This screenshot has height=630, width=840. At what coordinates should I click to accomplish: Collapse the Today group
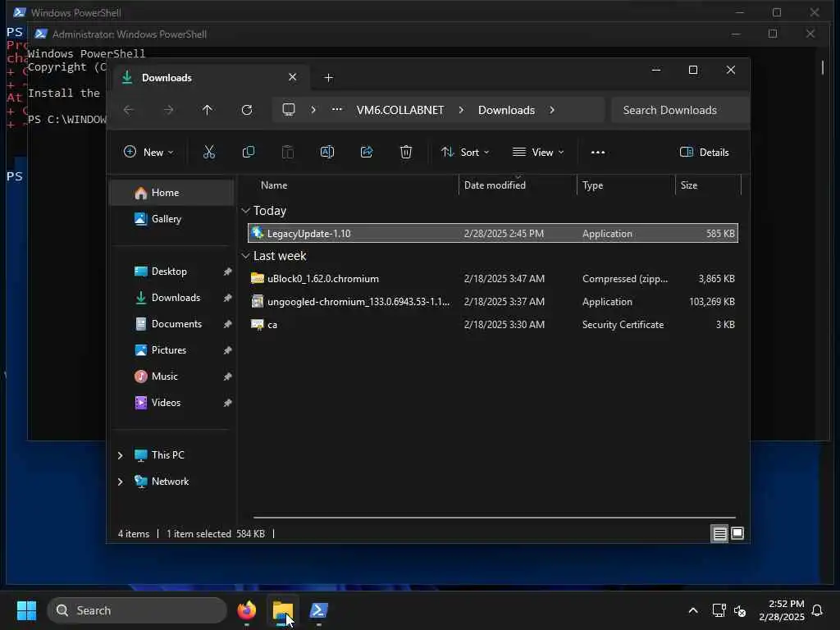[x=245, y=211]
